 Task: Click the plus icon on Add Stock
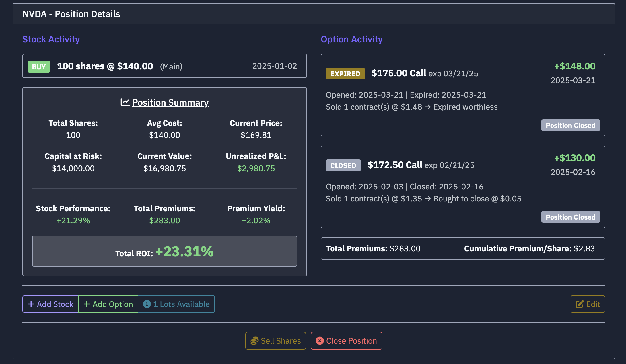pos(31,304)
